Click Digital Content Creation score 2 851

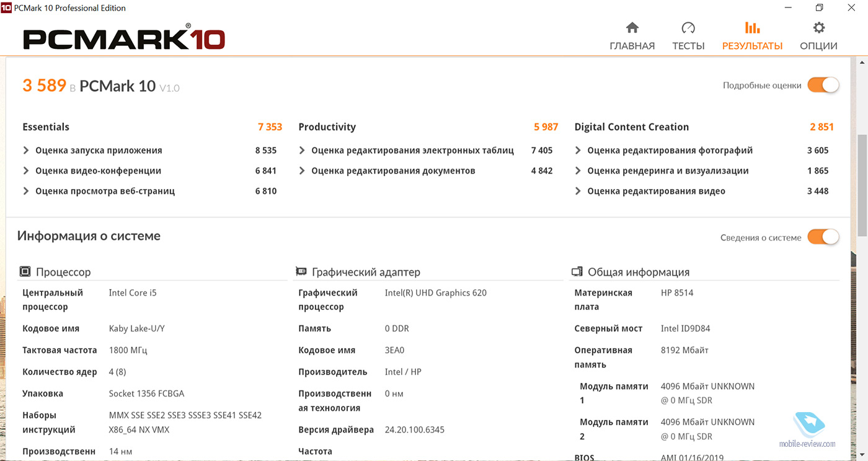(821, 127)
